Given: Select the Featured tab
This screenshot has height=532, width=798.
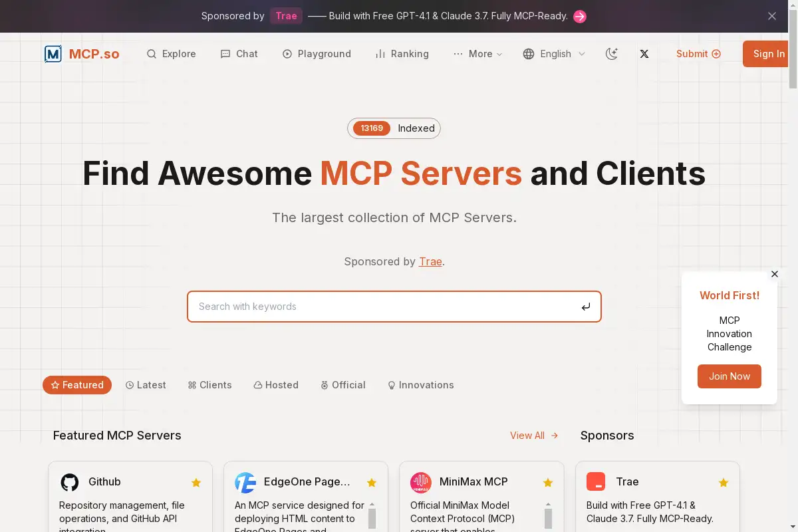Looking at the screenshot, I should pos(77,385).
